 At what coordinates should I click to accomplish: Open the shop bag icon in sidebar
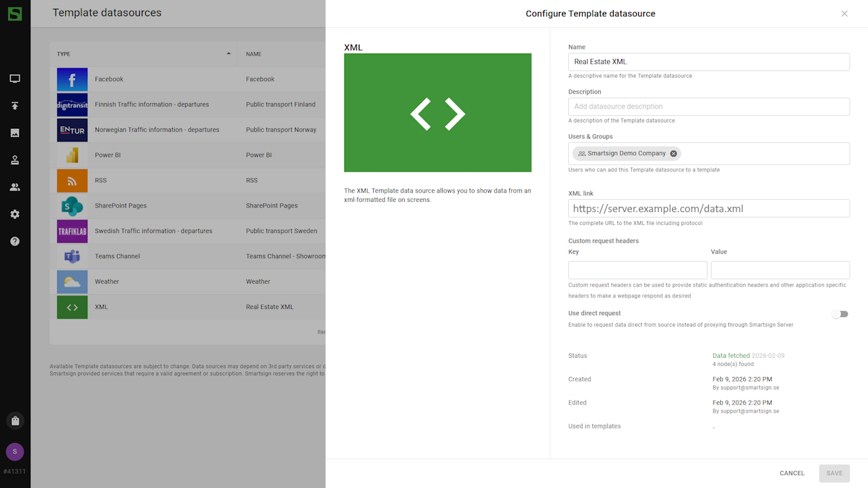point(15,421)
